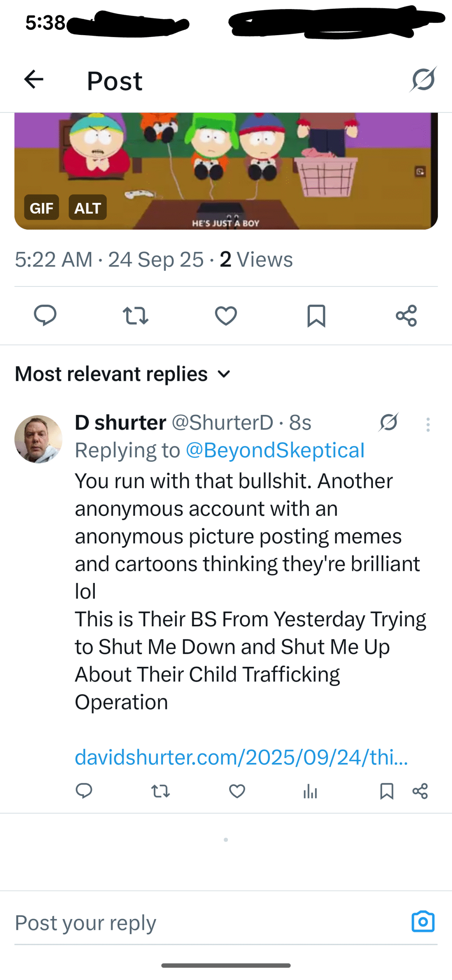The image size is (452, 980).
Task: Open more options on D shurter reply
Action: tap(428, 425)
